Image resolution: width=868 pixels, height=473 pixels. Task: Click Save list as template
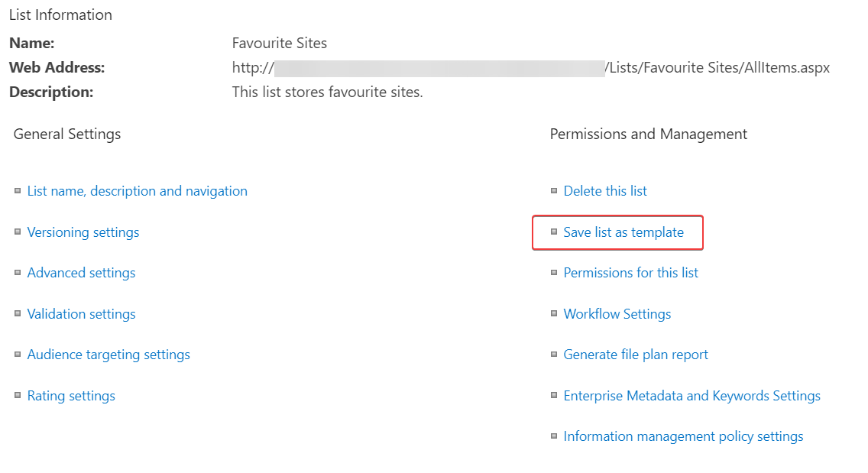[x=623, y=232]
